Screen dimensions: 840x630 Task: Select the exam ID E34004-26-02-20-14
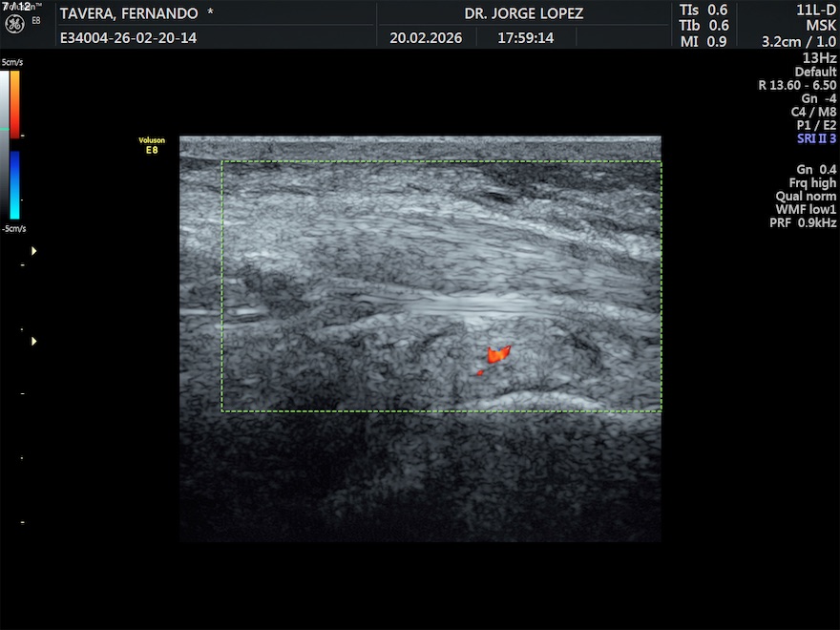[x=128, y=38]
